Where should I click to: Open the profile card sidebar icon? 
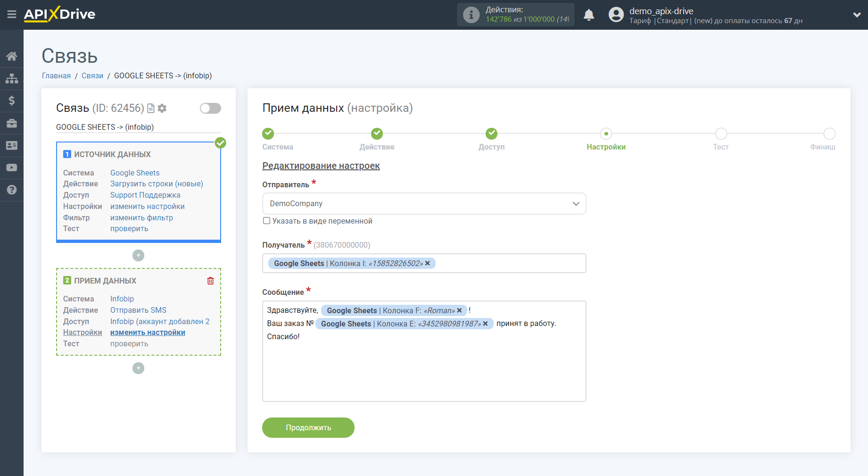click(12, 145)
